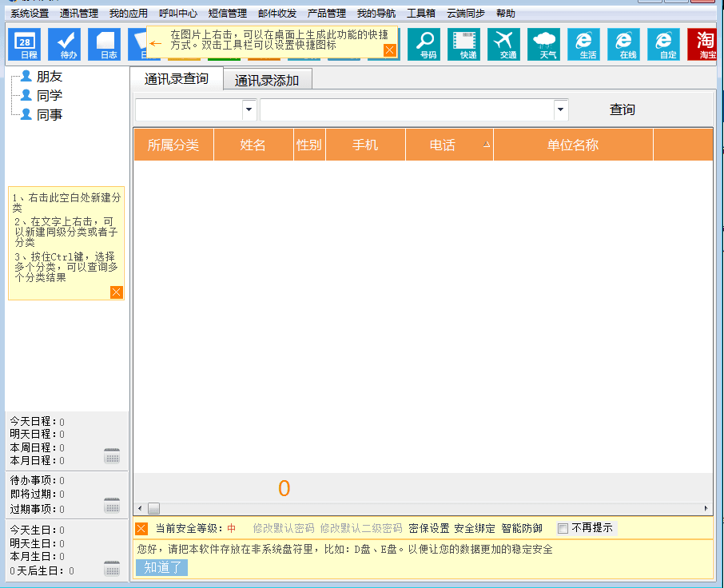Sort by the 电话 column header
Viewport: 724px width, 588px height.
449,145
